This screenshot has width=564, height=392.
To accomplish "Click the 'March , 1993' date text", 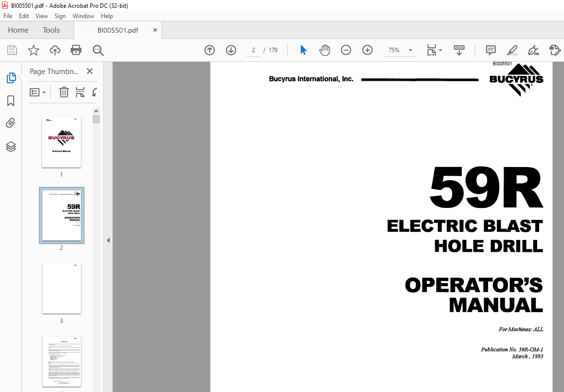I will click(527, 356).
